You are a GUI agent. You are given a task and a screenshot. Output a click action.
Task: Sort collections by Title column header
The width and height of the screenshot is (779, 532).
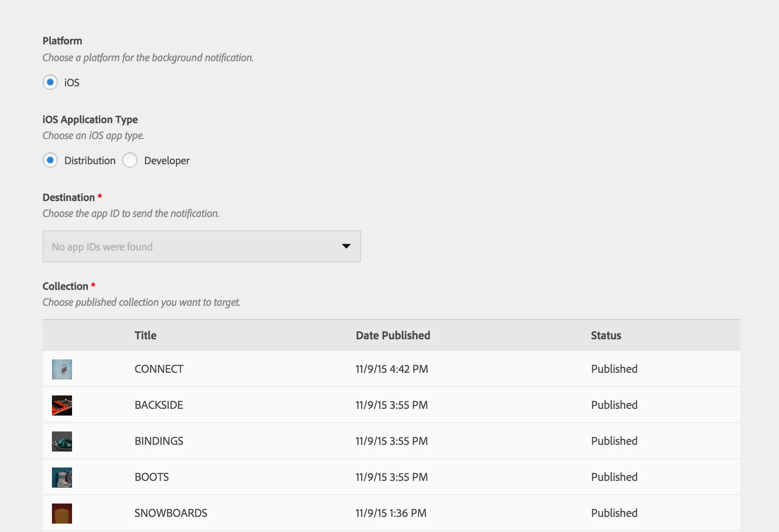[x=145, y=336]
